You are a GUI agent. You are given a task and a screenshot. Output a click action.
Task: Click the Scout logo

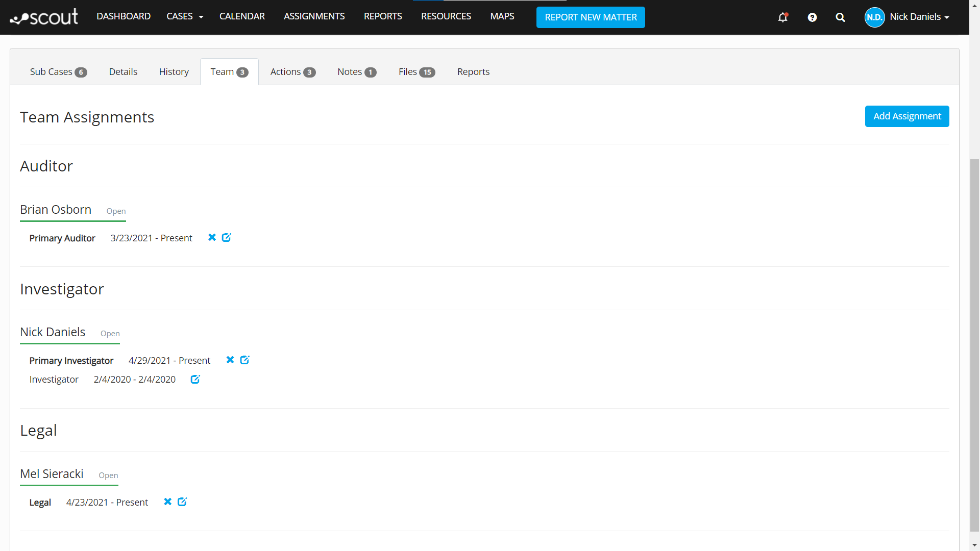[44, 17]
